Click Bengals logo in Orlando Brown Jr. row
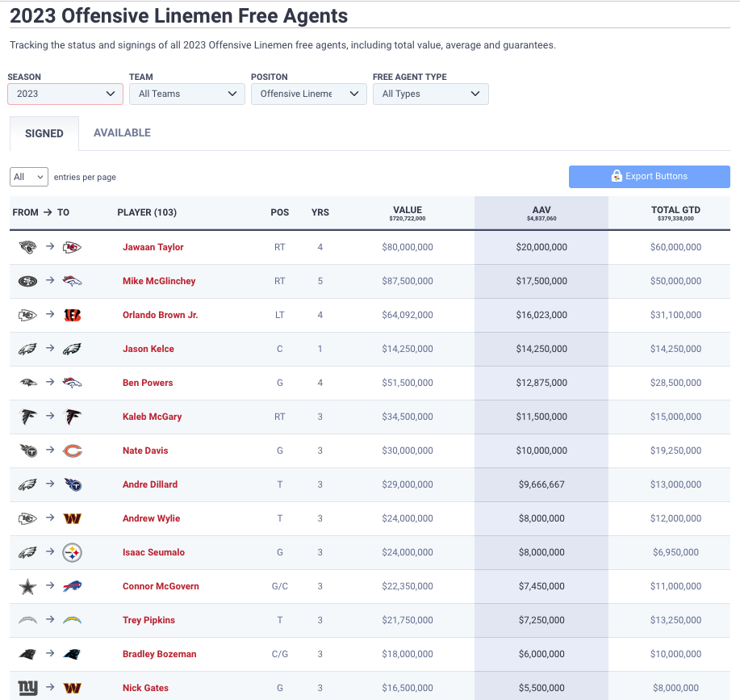The width and height of the screenshot is (740, 700). pyautogui.click(x=72, y=315)
